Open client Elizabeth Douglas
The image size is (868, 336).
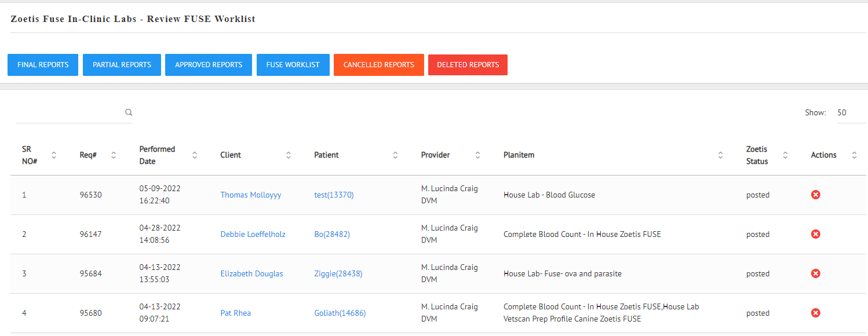coord(251,273)
